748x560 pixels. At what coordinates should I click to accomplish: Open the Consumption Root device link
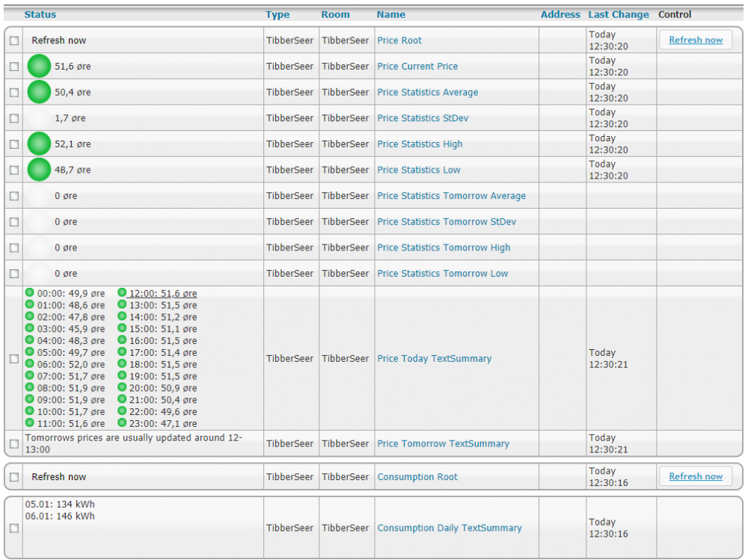417,477
